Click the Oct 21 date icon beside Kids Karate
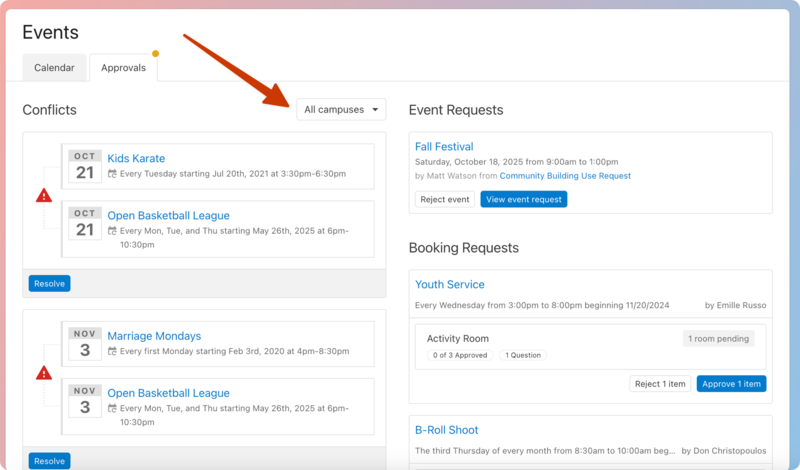Viewport: 800px width, 470px height. [85, 166]
